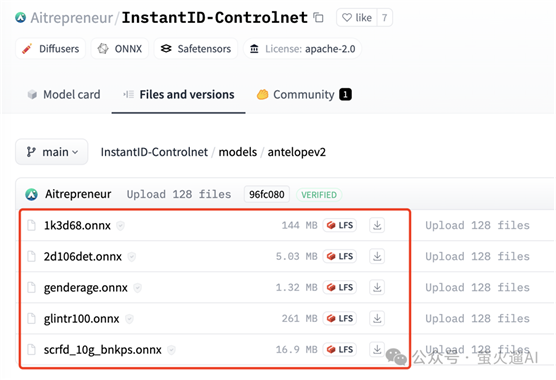556x380 pixels.
Task: Click the safety shield beside 1k3d68.onnx
Action: tap(121, 225)
